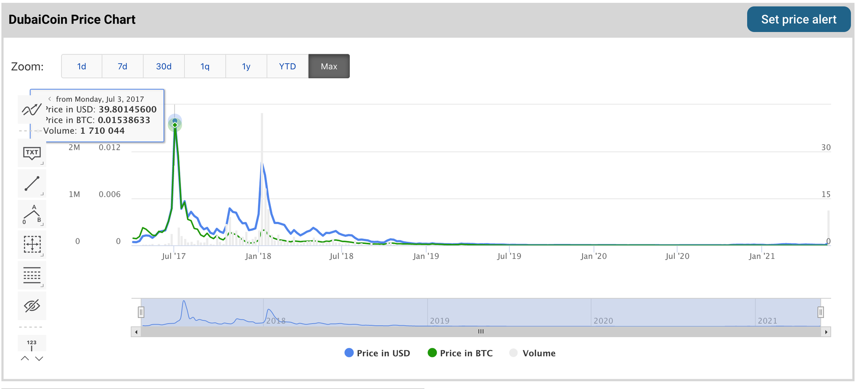Image resolution: width=868 pixels, height=389 pixels.
Task: Click the 0.012 BTC axis value
Action: 109,148
